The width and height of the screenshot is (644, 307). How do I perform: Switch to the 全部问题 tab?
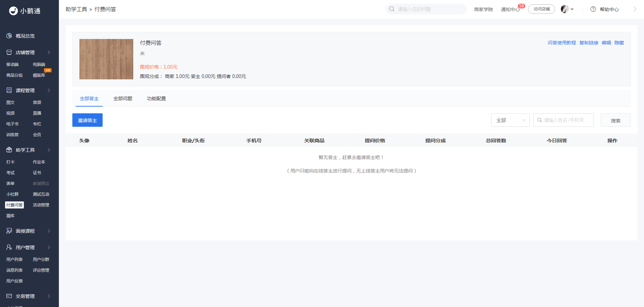pos(123,99)
